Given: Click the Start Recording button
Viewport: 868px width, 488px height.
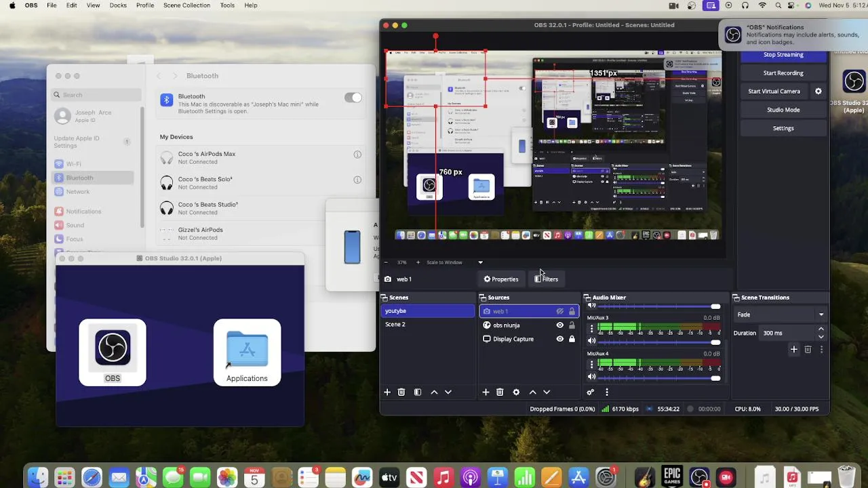Looking at the screenshot, I should [x=783, y=73].
